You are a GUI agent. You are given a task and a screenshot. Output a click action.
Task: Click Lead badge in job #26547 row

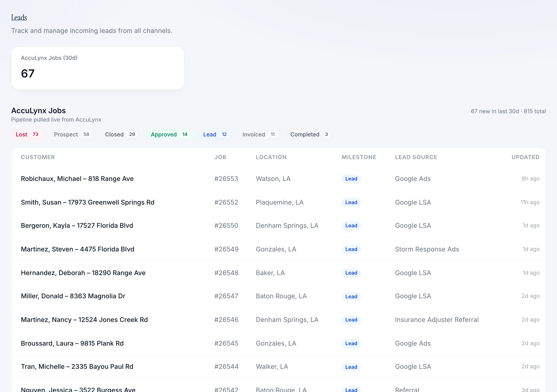[x=351, y=297]
